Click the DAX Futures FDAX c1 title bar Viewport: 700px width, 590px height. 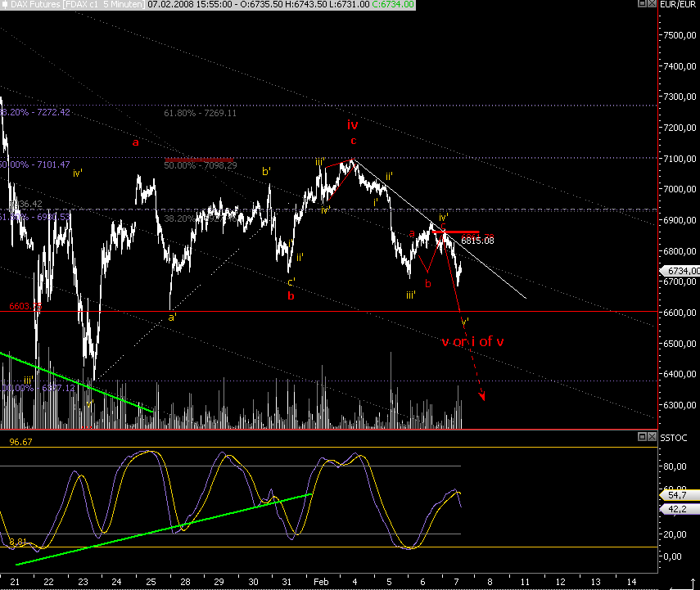(x=208, y=4)
